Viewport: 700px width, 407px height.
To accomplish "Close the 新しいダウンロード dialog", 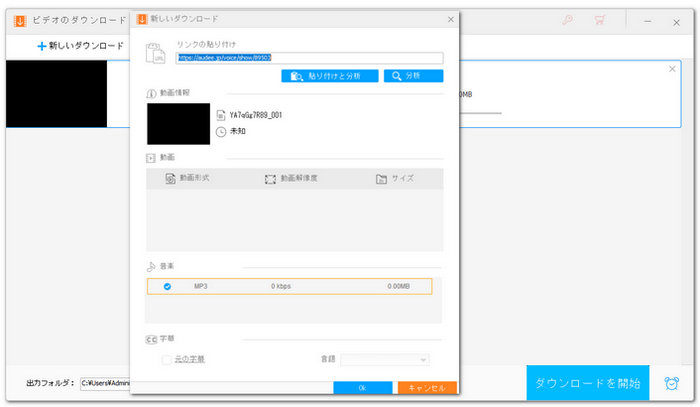I will click(450, 19).
